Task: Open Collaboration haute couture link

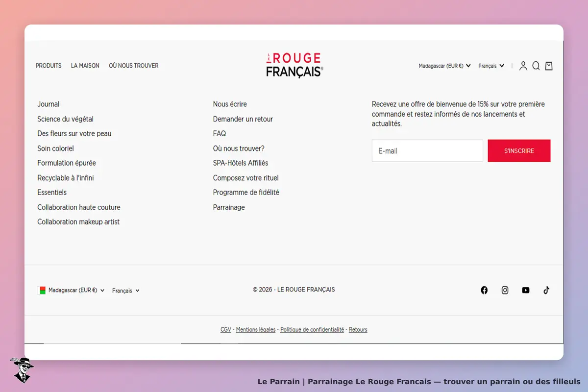Action: click(79, 207)
